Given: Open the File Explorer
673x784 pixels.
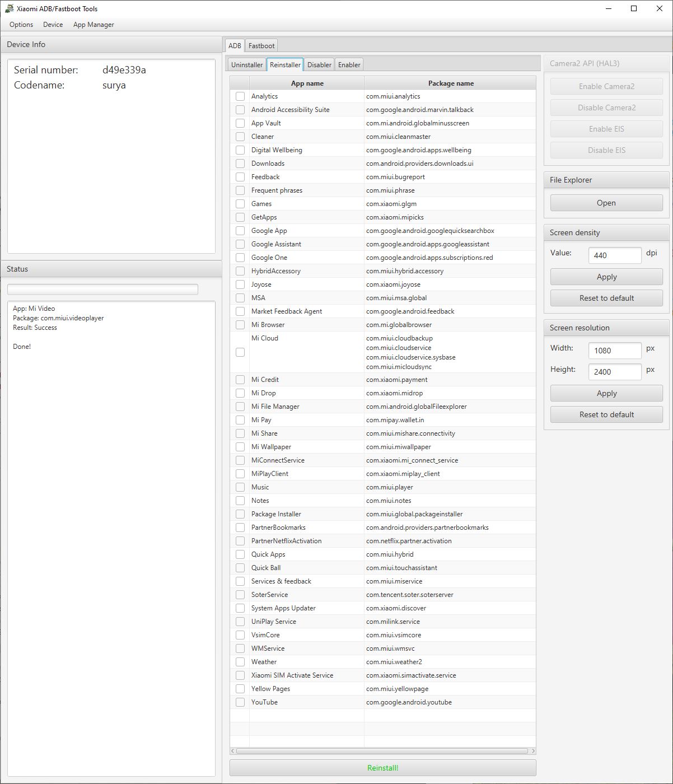Looking at the screenshot, I should coord(606,203).
